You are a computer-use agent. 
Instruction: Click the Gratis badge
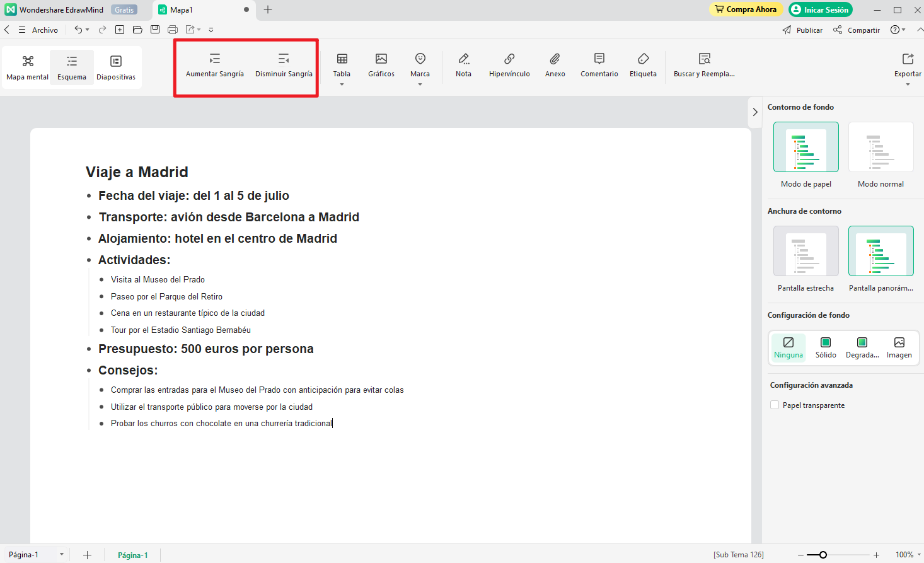click(124, 9)
